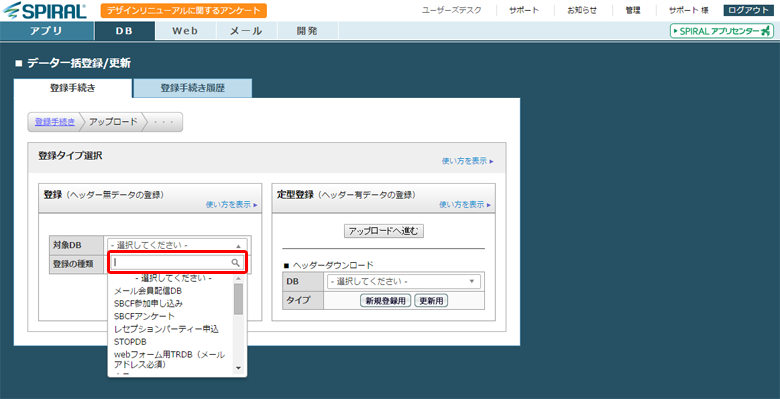
Task: Switch to the メール tab
Action: (246, 31)
